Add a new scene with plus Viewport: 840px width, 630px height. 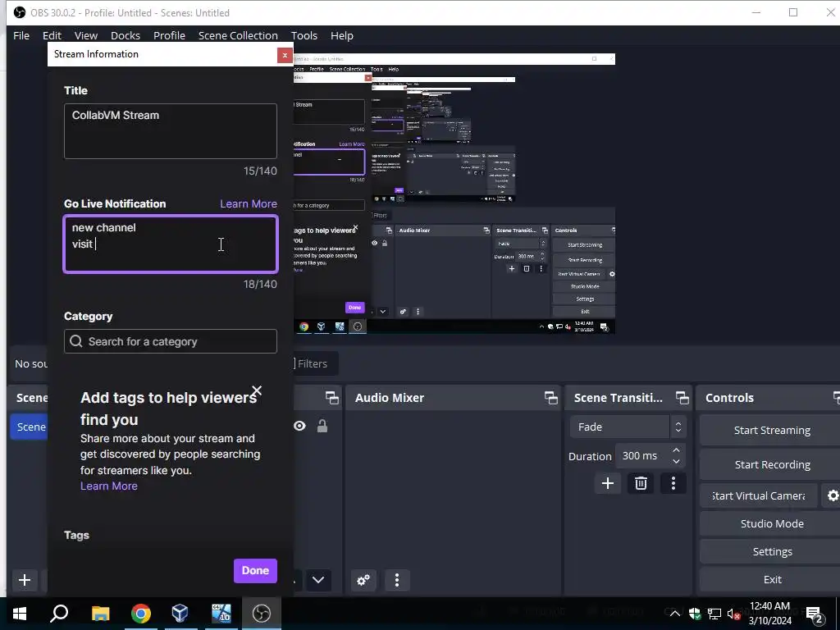click(24, 580)
